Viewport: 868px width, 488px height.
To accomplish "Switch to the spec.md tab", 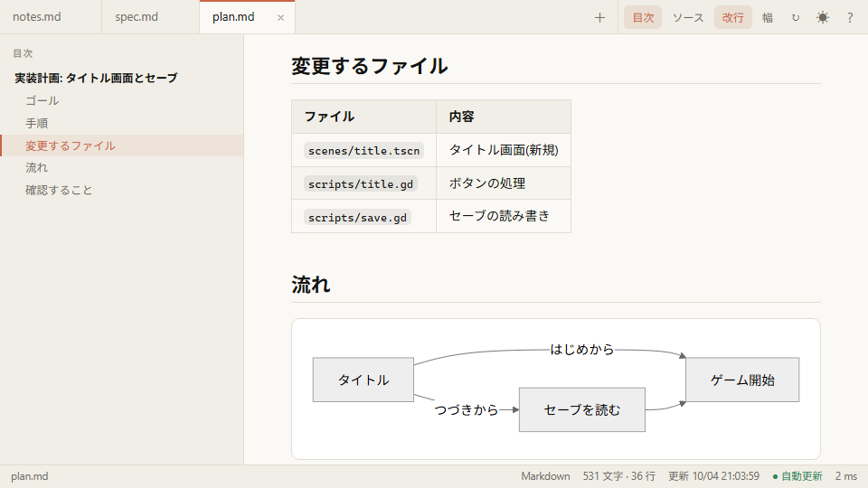I will pyautogui.click(x=151, y=17).
